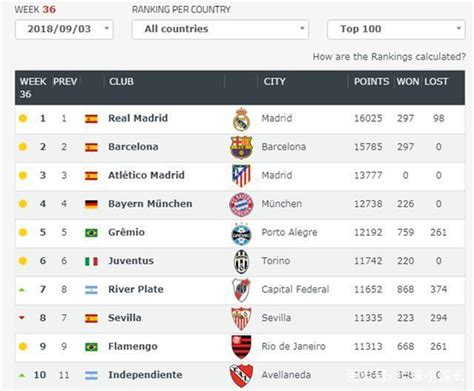Open How are the Rankings calculated link
Screen dimensions: 474x391
click(389, 57)
